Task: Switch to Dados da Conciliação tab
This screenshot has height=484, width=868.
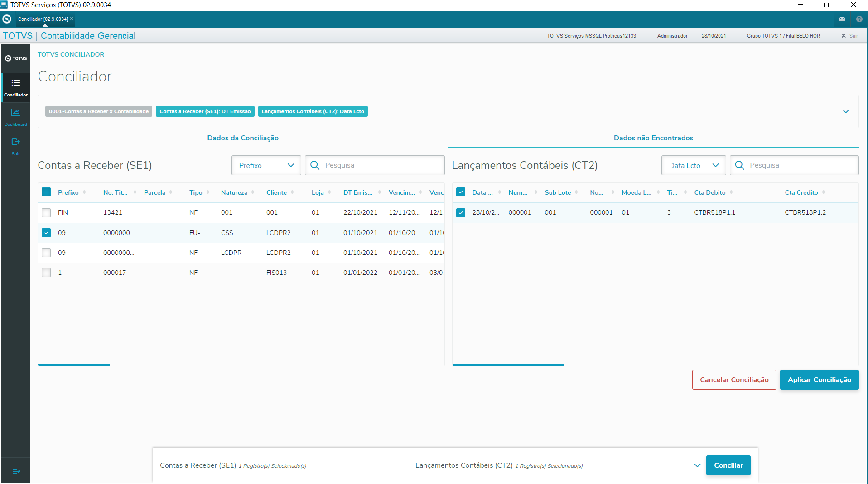Action: [x=243, y=138]
